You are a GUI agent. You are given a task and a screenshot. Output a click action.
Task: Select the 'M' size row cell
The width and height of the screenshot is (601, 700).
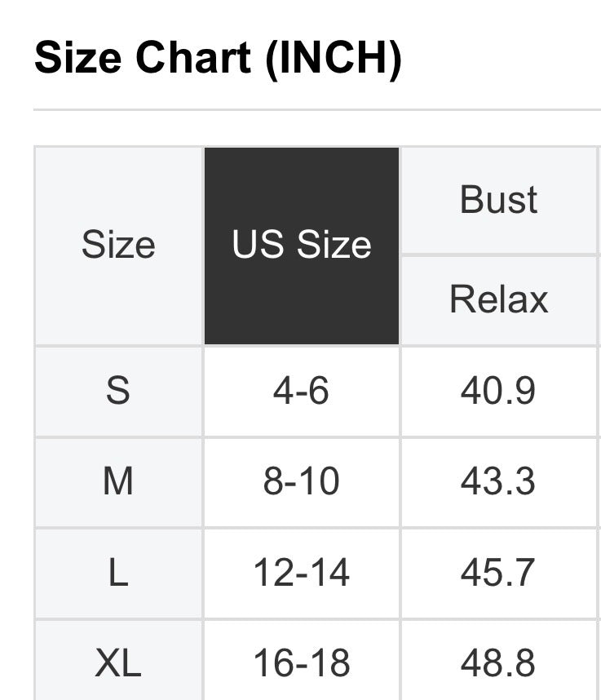(118, 481)
